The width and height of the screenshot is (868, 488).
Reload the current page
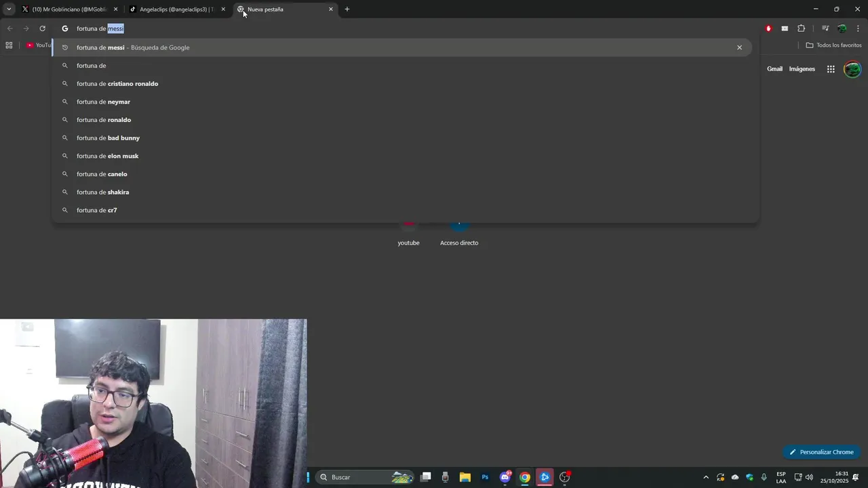pos(42,28)
